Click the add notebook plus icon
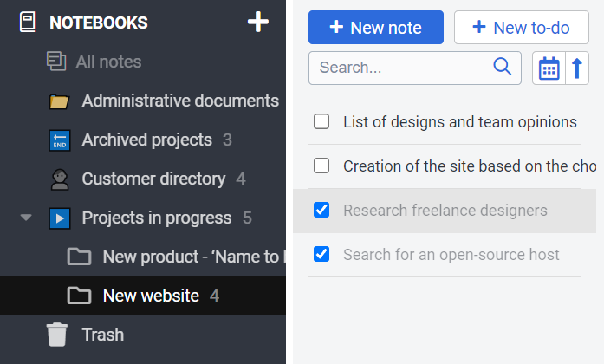604x364 pixels. 258,23
